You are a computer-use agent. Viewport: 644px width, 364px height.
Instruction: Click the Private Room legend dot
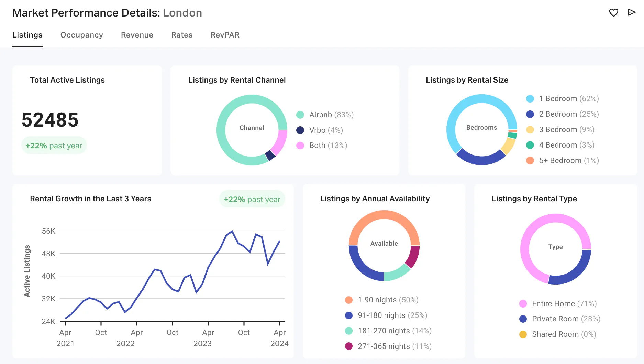(x=523, y=319)
